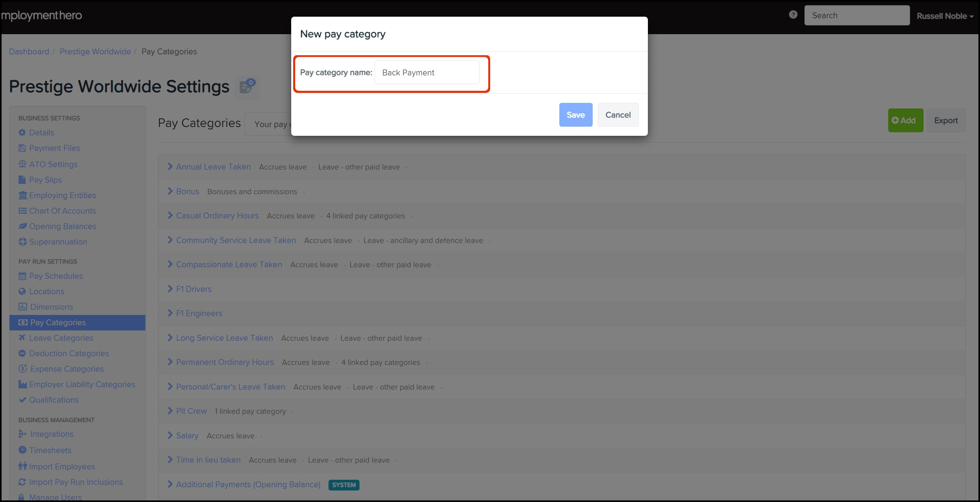The height and width of the screenshot is (502, 980).
Task: Click the ATO Settings scales icon
Action: pos(22,164)
